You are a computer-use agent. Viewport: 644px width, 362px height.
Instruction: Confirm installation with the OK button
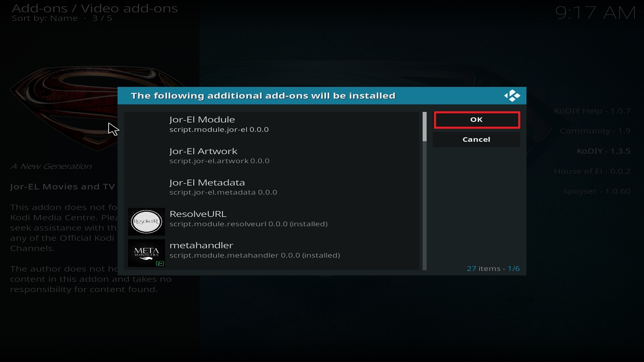click(x=477, y=120)
